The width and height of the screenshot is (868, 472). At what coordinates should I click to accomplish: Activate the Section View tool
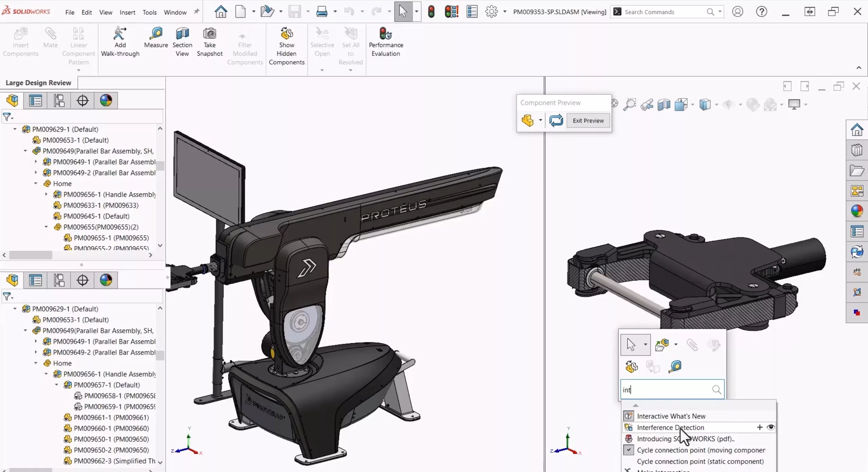pyautogui.click(x=182, y=42)
